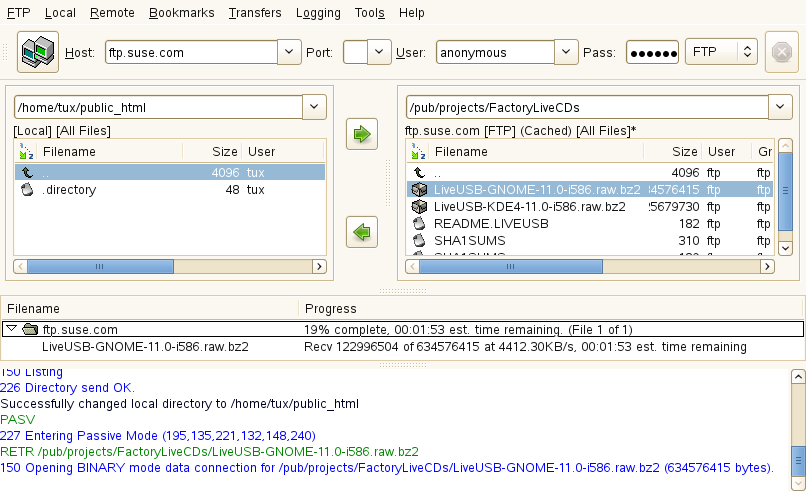Click log line 226 Directory send OK
The image size is (806, 491).
click(x=67, y=388)
